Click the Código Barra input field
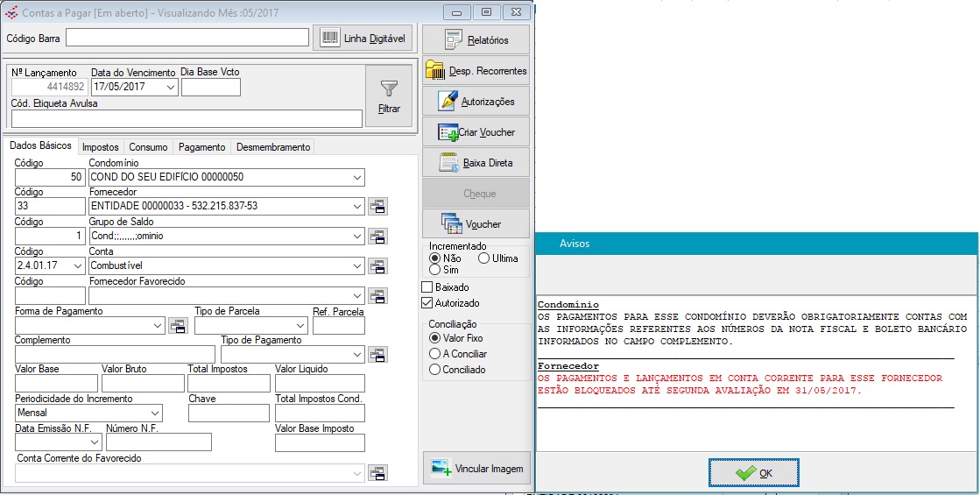 (187, 38)
